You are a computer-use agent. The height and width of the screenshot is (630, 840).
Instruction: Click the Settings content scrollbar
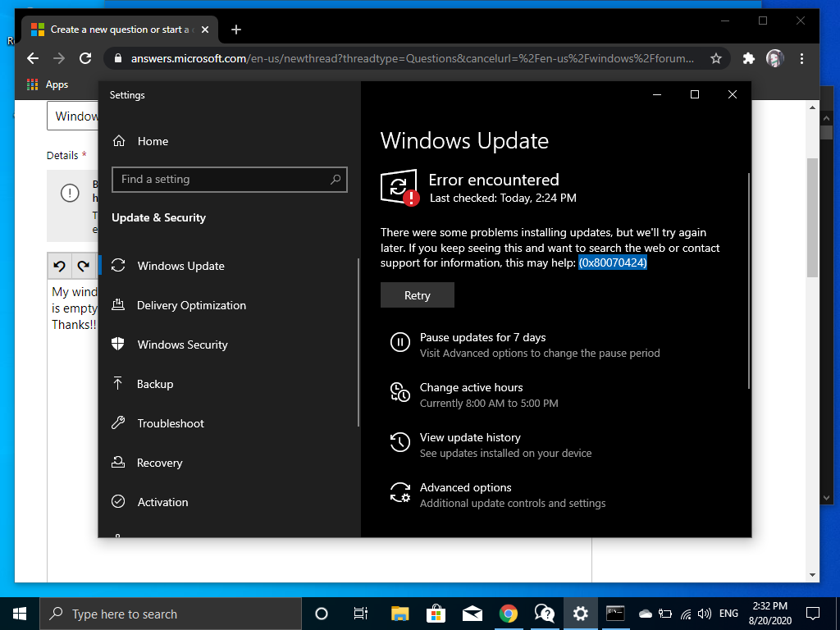748,281
